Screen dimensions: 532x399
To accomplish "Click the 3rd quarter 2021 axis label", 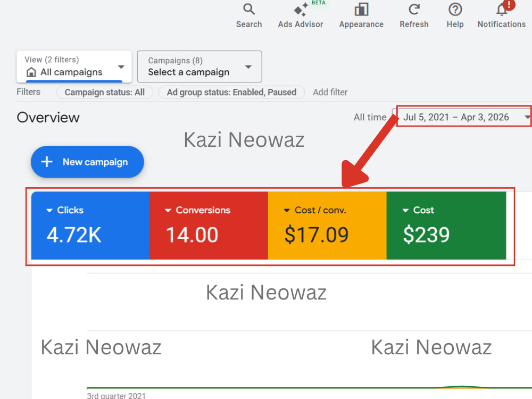I will click(x=116, y=396).
